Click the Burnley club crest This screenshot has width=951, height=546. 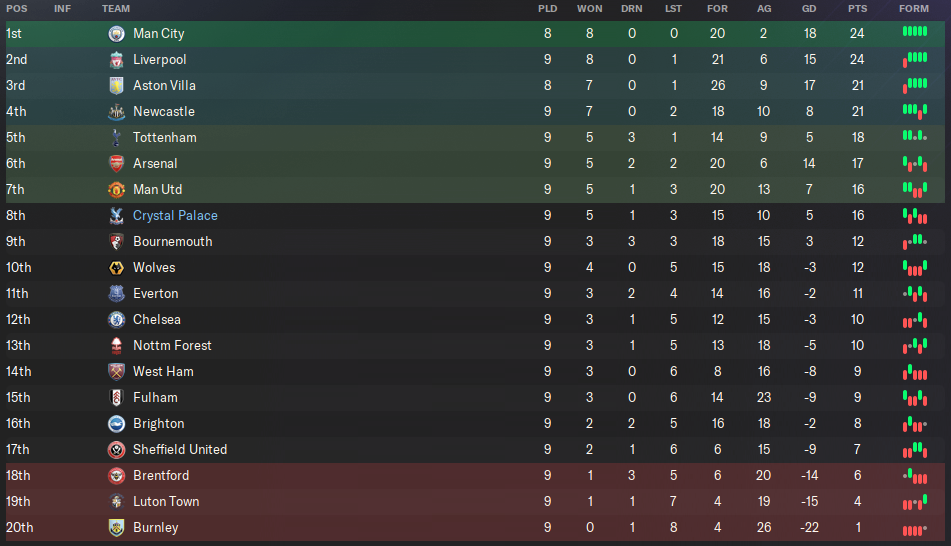pyautogui.click(x=116, y=528)
